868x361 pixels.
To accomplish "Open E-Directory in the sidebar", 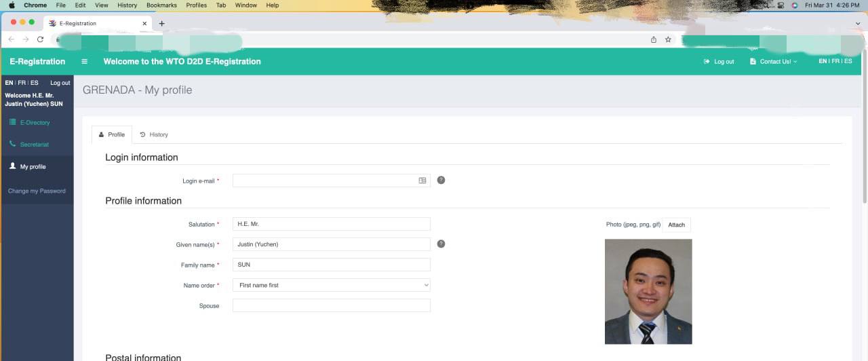I will point(30,123).
